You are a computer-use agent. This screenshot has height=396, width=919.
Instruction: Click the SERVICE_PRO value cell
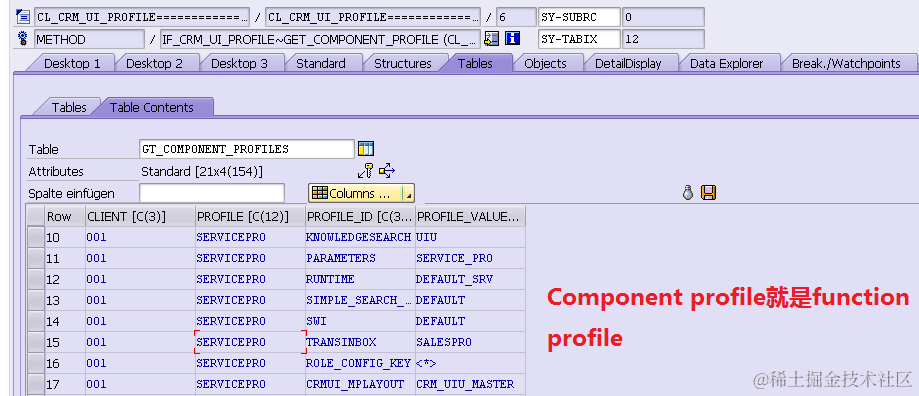tap(470, 258)
